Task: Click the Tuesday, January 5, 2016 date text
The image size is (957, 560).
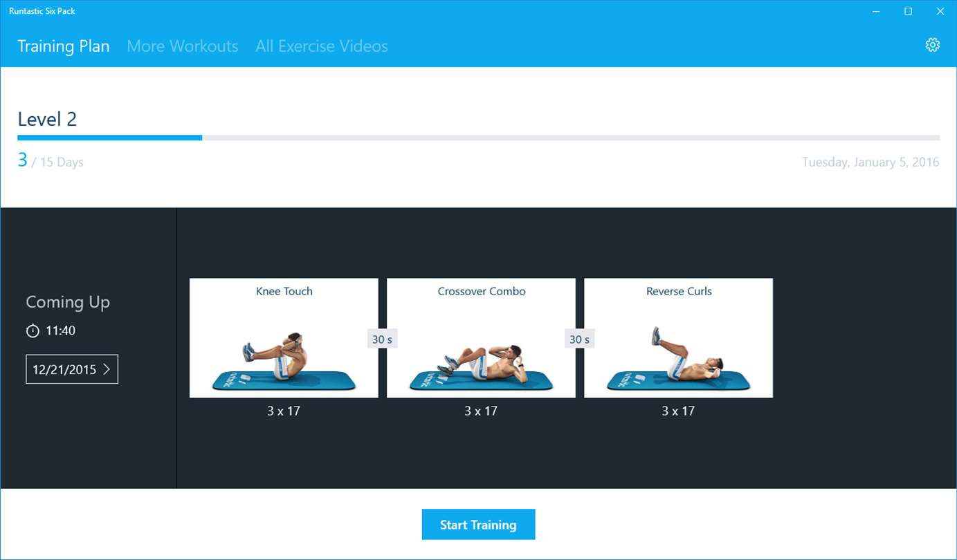Action: 870,162
